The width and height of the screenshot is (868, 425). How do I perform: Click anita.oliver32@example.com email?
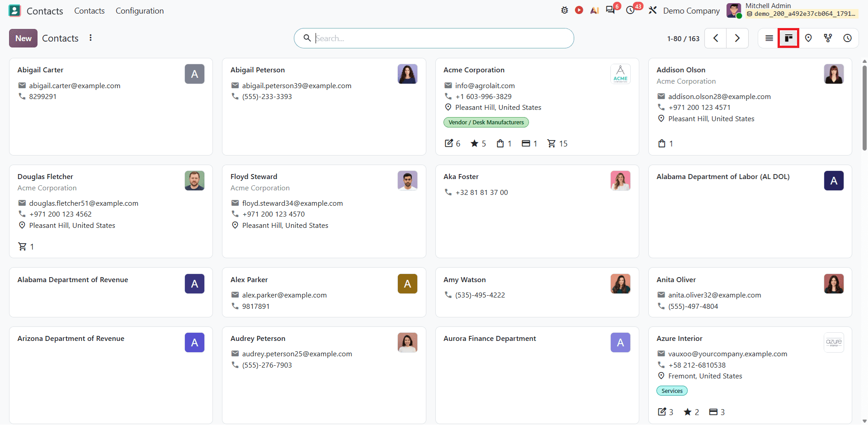pos(714,295)
